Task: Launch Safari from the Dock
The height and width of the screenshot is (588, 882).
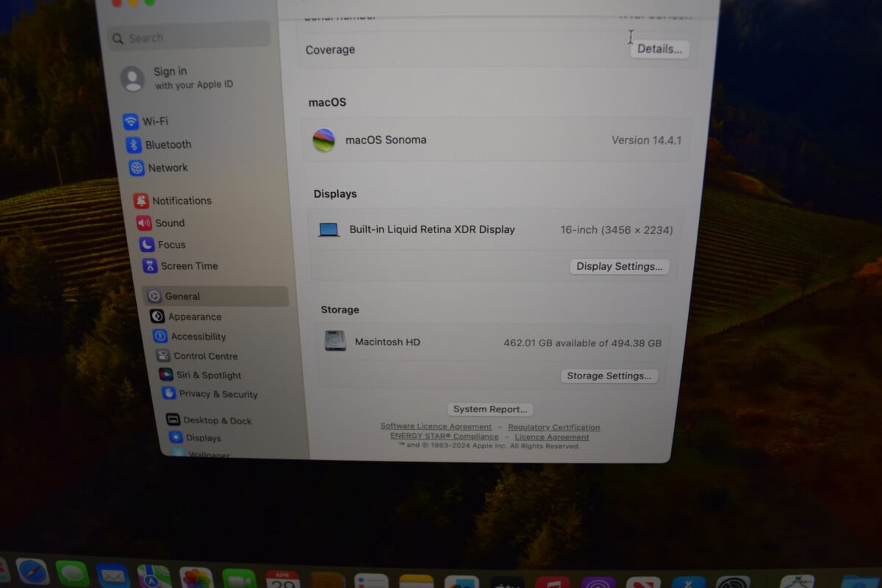Action: pyautogui.click(x=32, y=573)
